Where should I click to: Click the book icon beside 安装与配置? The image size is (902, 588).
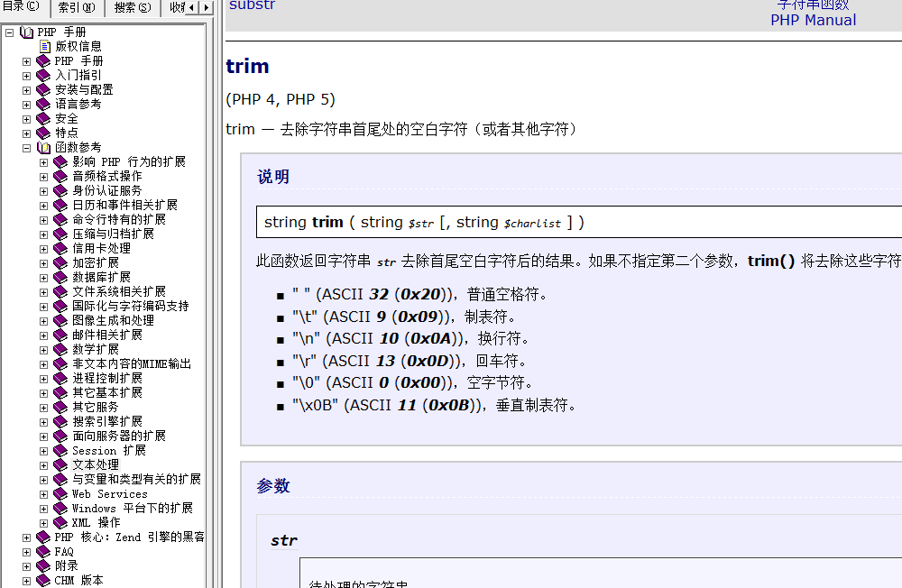(x=43, y=90)
